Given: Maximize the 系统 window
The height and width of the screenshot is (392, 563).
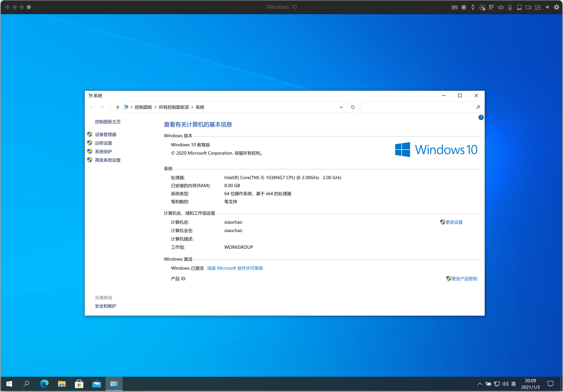Looking at the screenshot, I should [460, 96].
